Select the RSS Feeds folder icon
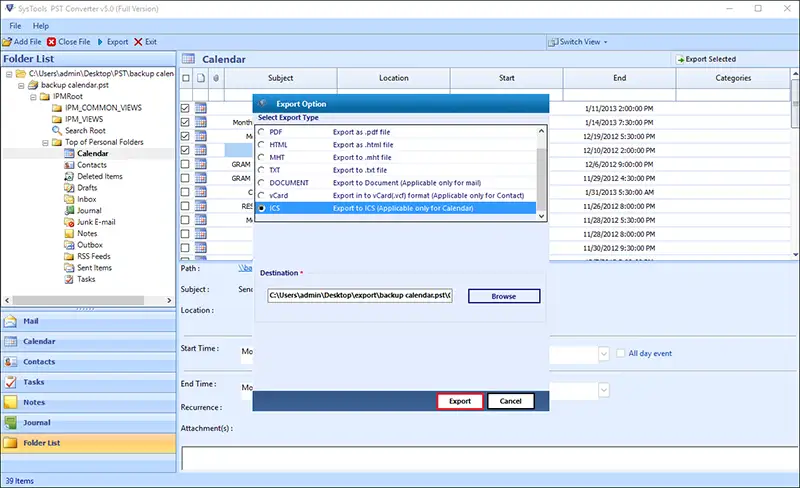The image size is (800, 488). 69,256
